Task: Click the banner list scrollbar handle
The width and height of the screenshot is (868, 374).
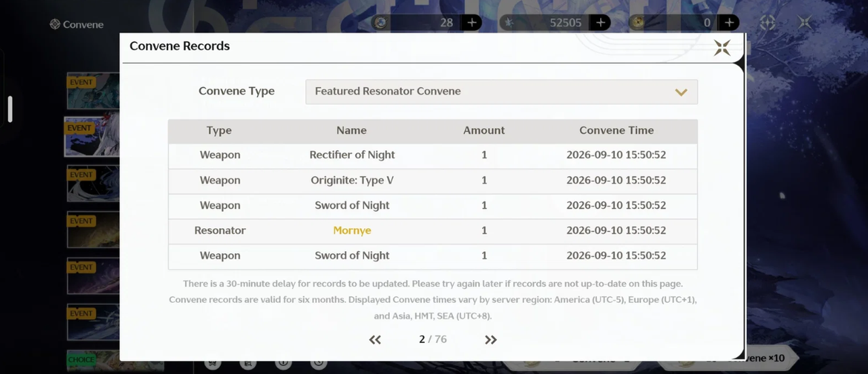Action: coord(10,109)
